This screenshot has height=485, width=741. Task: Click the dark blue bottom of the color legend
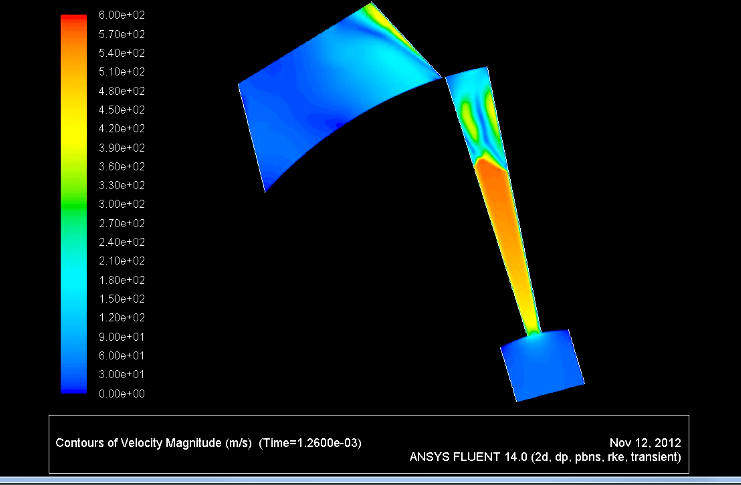coord(73,386)
